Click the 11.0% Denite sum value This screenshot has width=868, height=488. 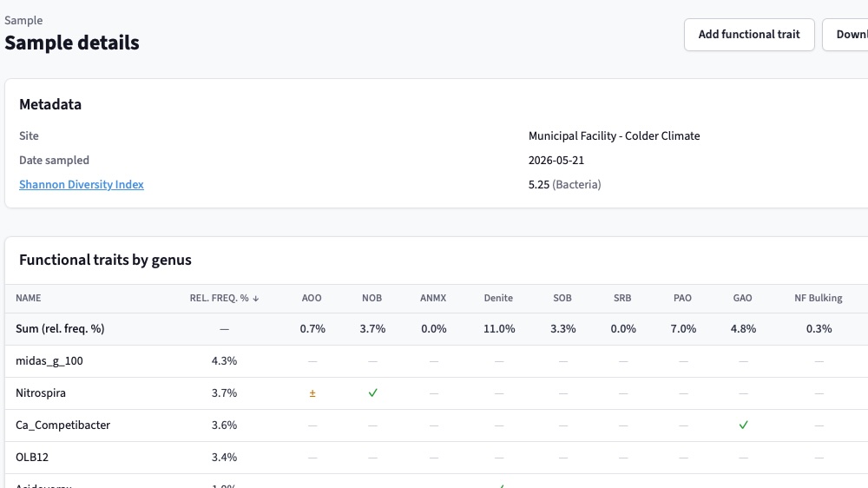coord(499,328)
